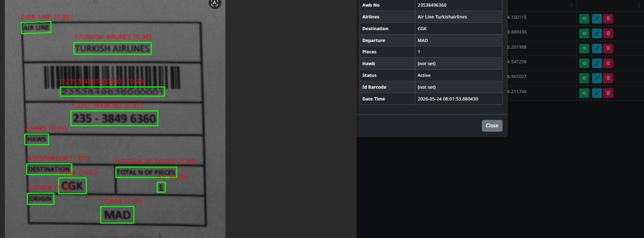644x238 pixels.
Task: Select the Pieces value 1
Action: tap(419, 52)
